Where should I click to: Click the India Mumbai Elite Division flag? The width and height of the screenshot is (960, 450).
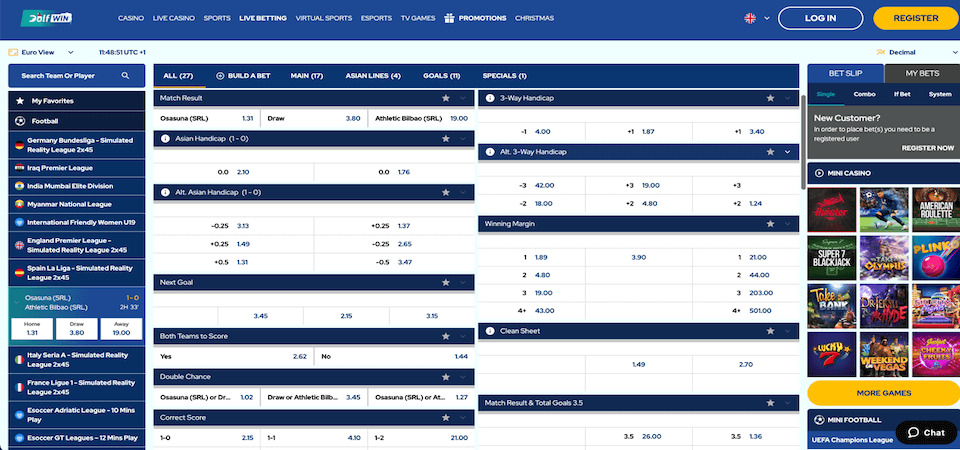click(20, 186)
